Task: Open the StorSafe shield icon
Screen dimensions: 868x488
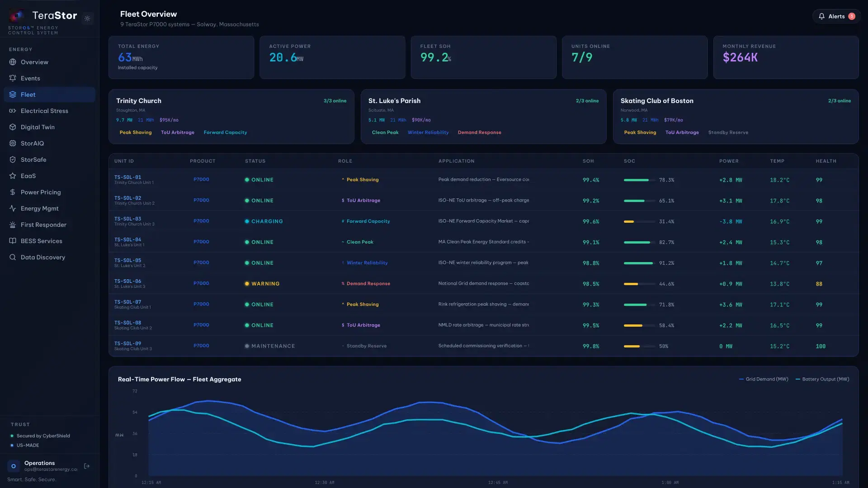Action: [x=13, y=160]
